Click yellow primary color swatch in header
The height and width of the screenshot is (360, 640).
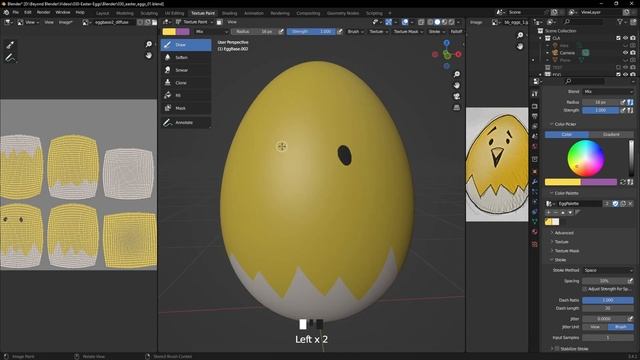[x=169, y=31]
